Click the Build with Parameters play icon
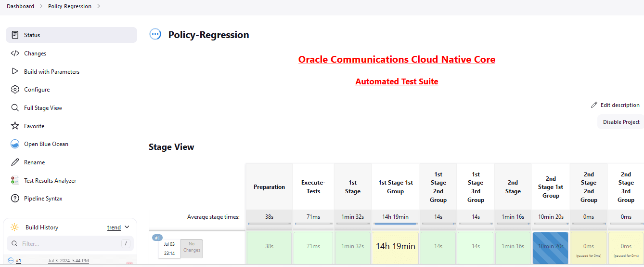This screenshot has width=644, height=267. tap(15, 71)
